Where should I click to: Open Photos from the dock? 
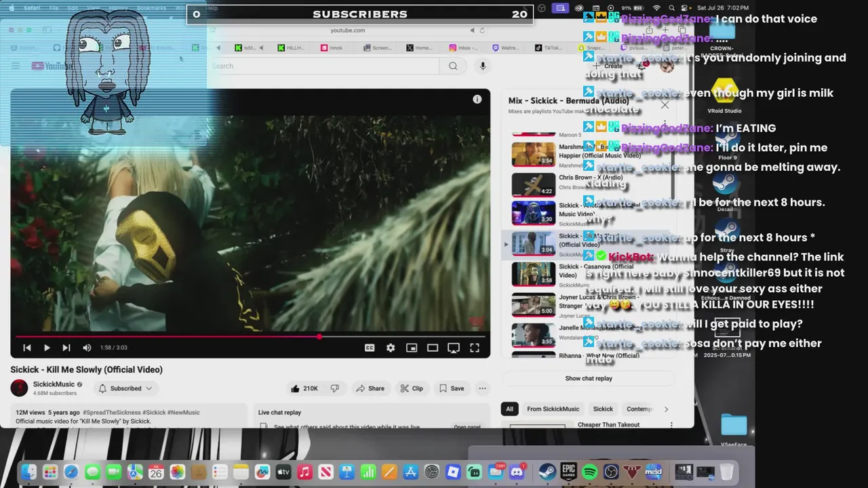[x=177, y=472]
